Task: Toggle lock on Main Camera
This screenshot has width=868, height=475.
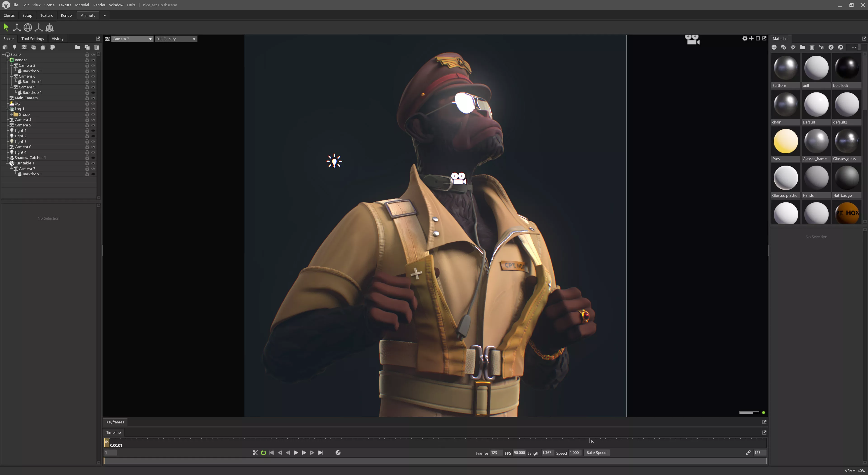Action: click(87, 98)
